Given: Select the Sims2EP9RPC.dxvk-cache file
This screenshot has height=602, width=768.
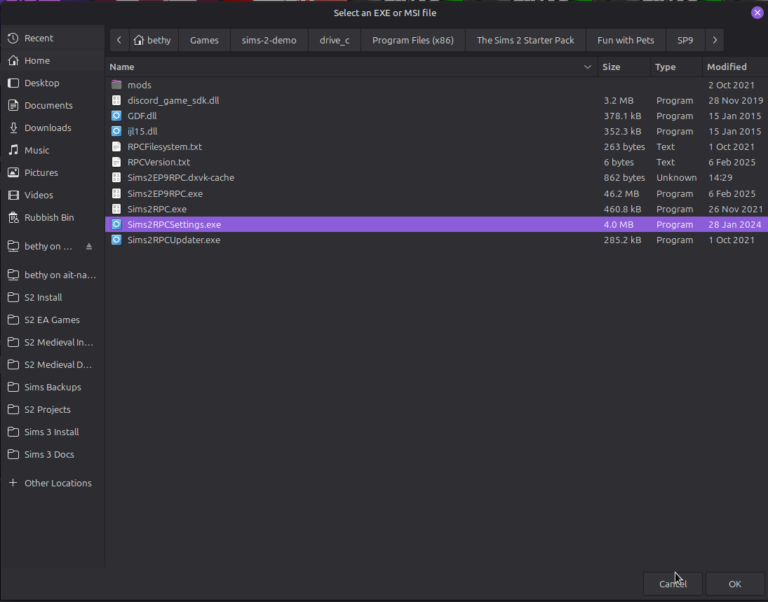Looking at the screenshot, I should pos(436,178).
